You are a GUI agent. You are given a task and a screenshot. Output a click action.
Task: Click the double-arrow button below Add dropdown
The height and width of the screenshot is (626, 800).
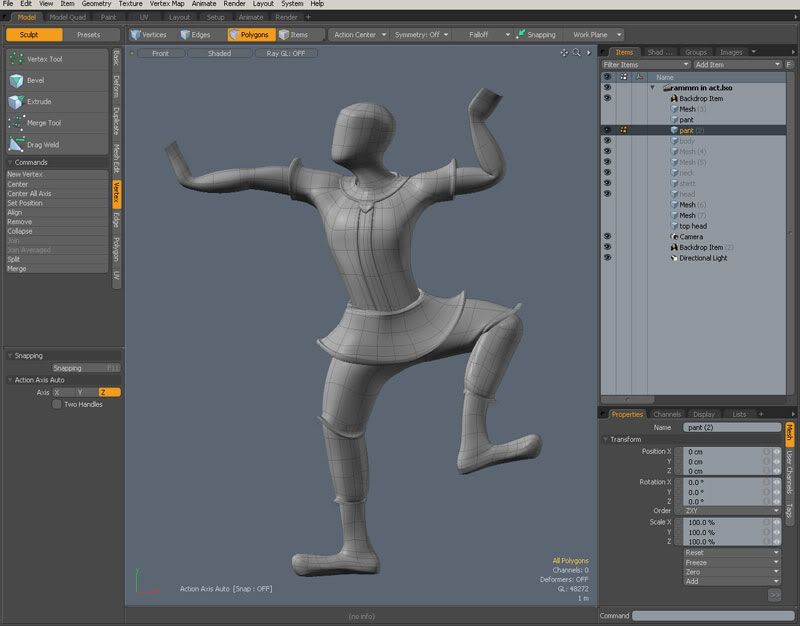(x=774, y=595)
